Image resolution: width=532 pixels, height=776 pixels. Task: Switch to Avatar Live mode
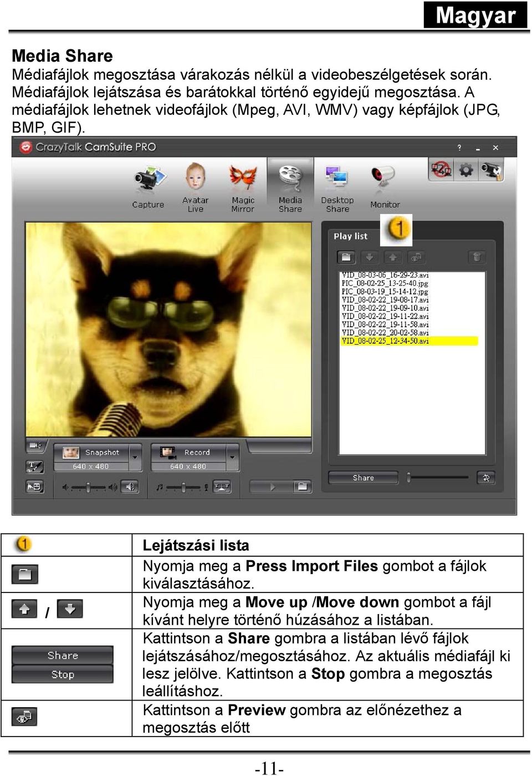coord(195,187)
